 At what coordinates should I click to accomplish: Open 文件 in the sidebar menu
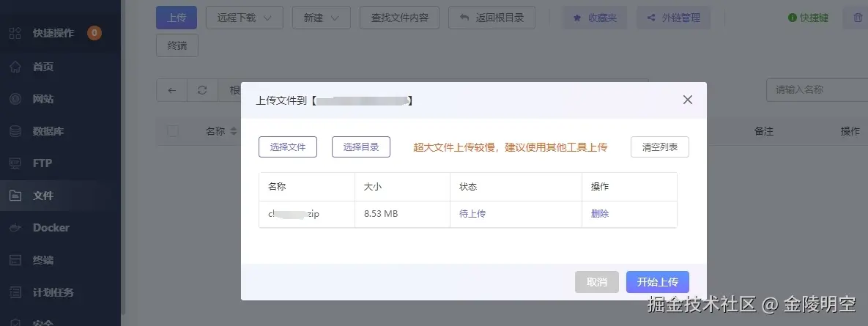(x=43, y=196)
